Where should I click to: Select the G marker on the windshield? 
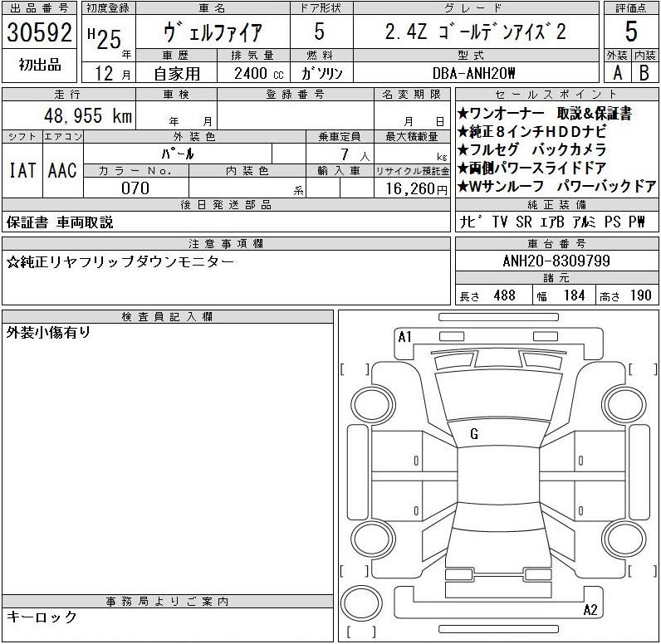tap(474, 433)
